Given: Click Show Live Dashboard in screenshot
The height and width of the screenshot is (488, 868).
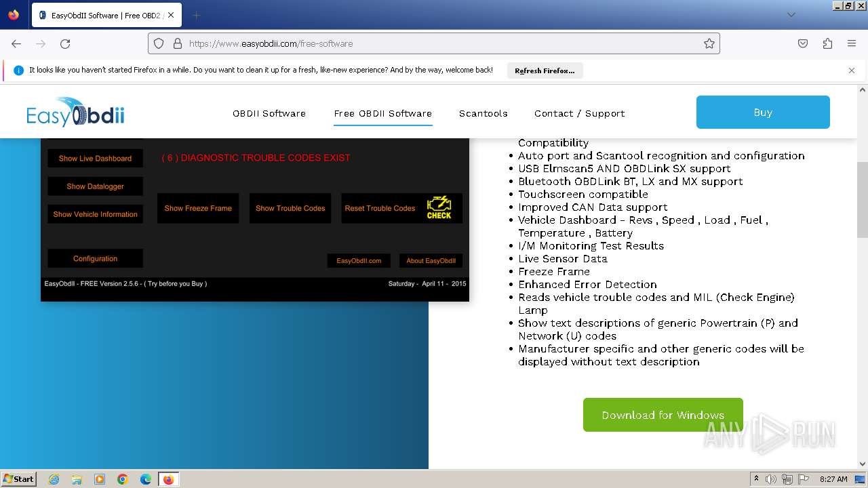Looking at the screenshot, I should coord(95,158).
